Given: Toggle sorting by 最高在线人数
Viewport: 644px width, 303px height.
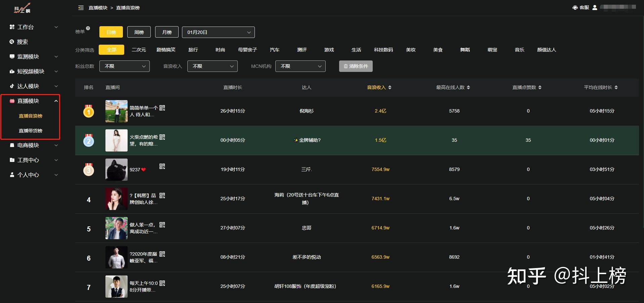Looking at the screenshot, I should pos(469,87).
